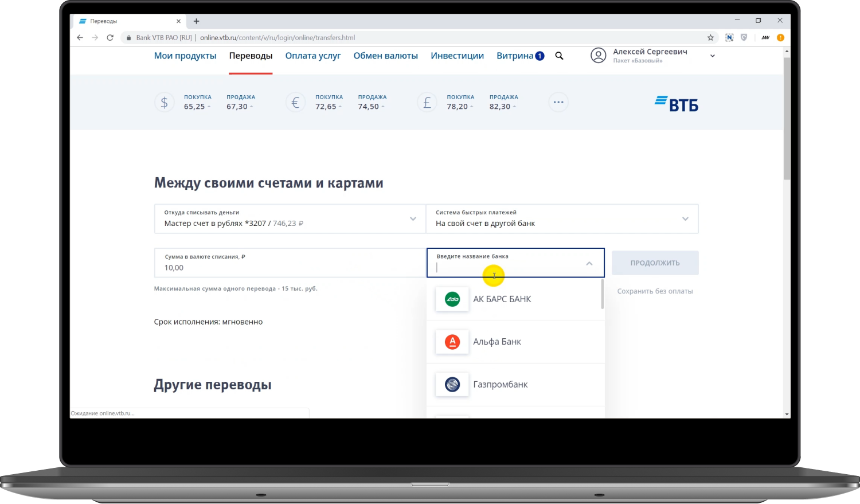Image resolution: width=860 pixels, height=504 pixels.
Task: Click the N extension icon
Action: click(x=729, y=38)
